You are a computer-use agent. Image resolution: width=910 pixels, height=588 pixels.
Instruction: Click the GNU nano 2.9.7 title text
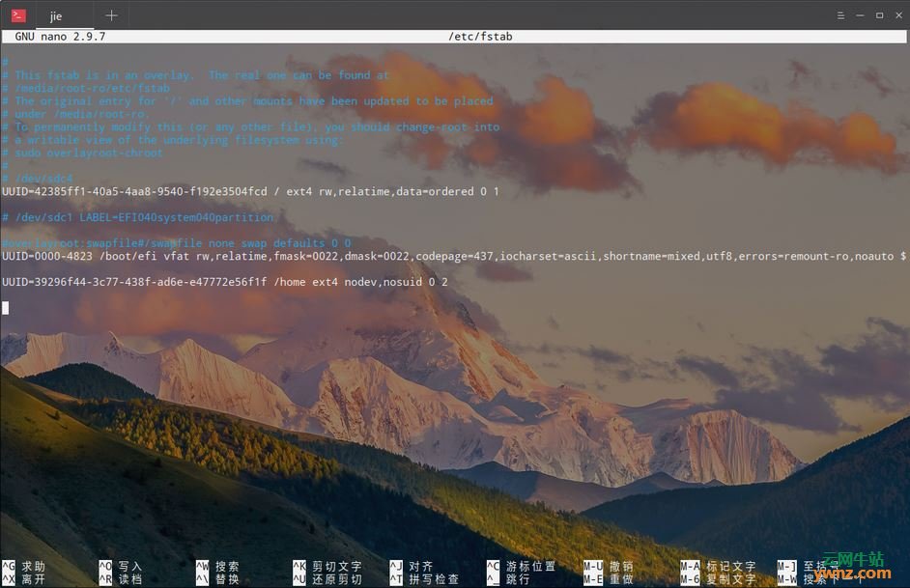[x=60, y=37]
